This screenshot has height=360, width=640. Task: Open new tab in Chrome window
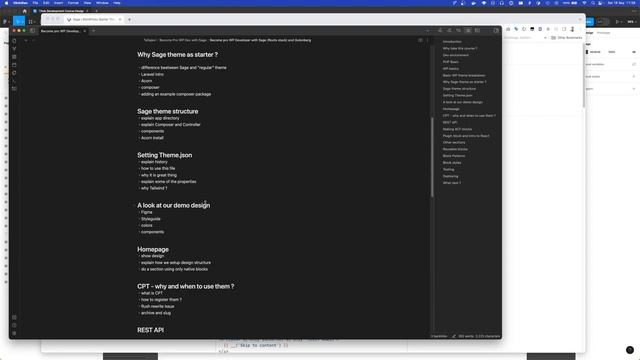point(129,20)
